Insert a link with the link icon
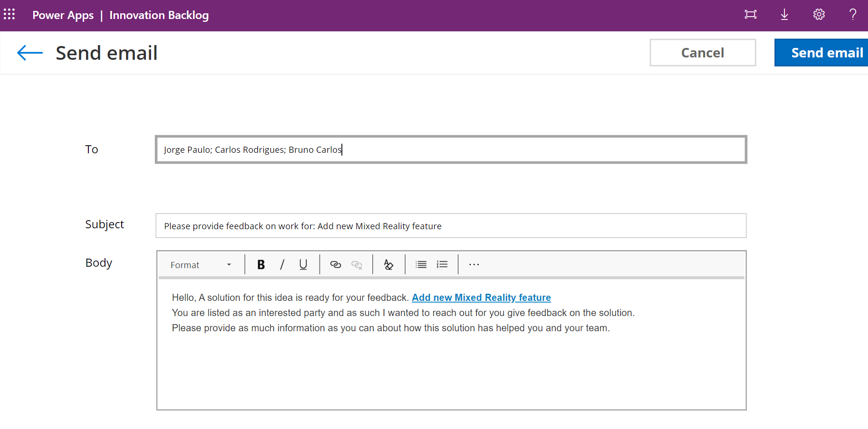The width and height of the screenshot is (868, 429). [335, 265]
